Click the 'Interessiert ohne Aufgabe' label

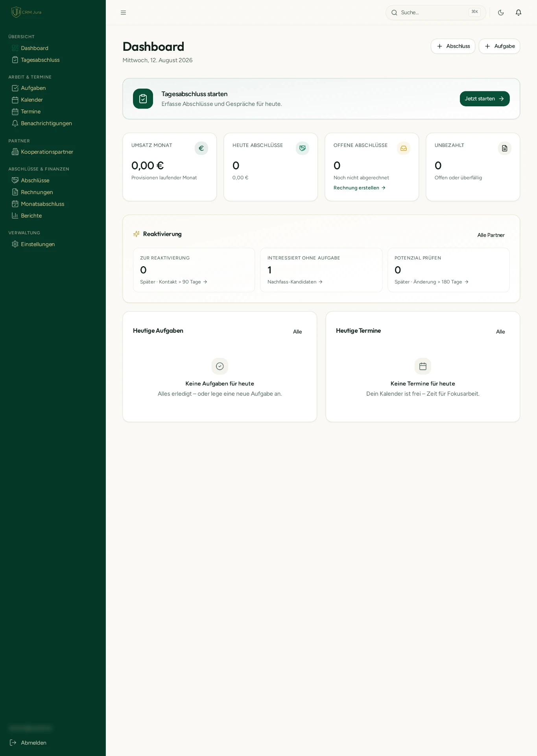point(304,258)
